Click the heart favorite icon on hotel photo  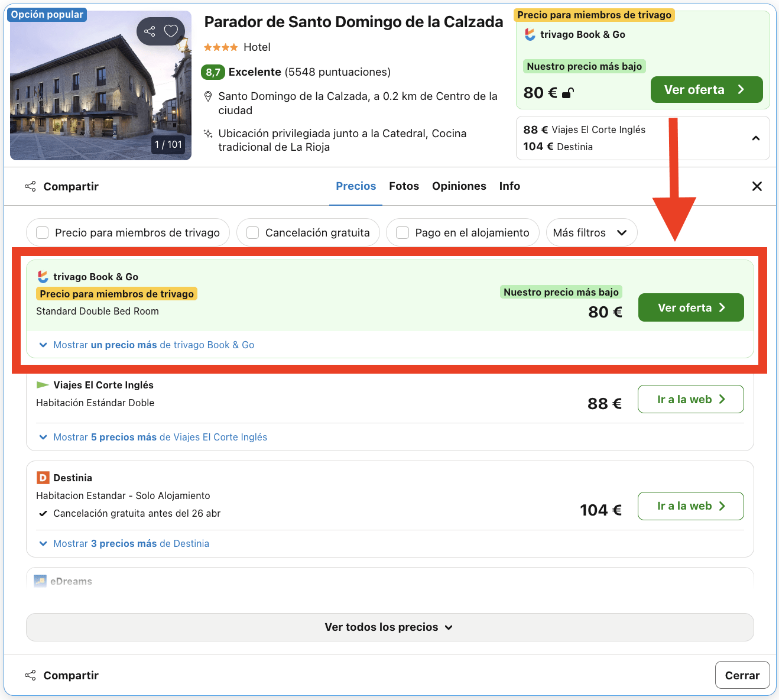pos(171,31)
